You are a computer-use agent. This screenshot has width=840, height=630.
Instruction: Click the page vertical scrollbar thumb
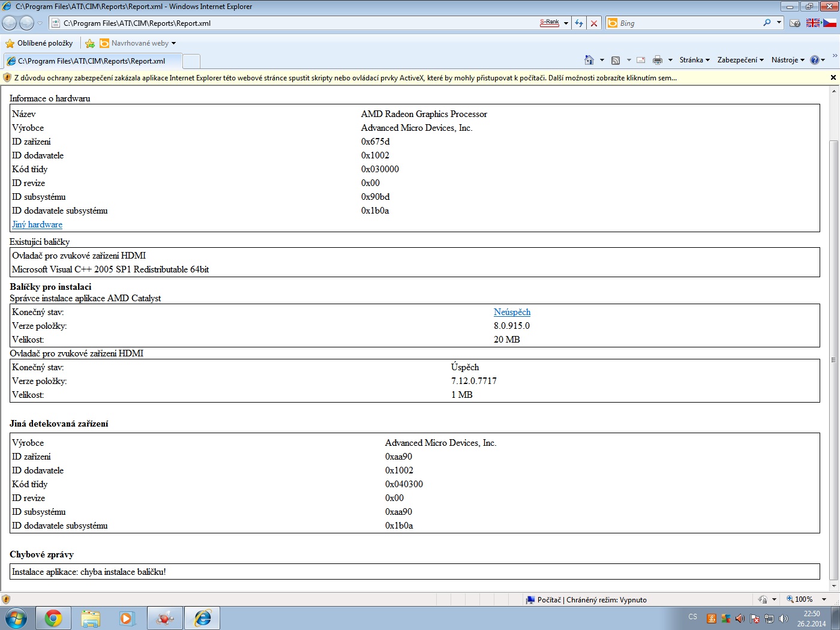[833, 360]
